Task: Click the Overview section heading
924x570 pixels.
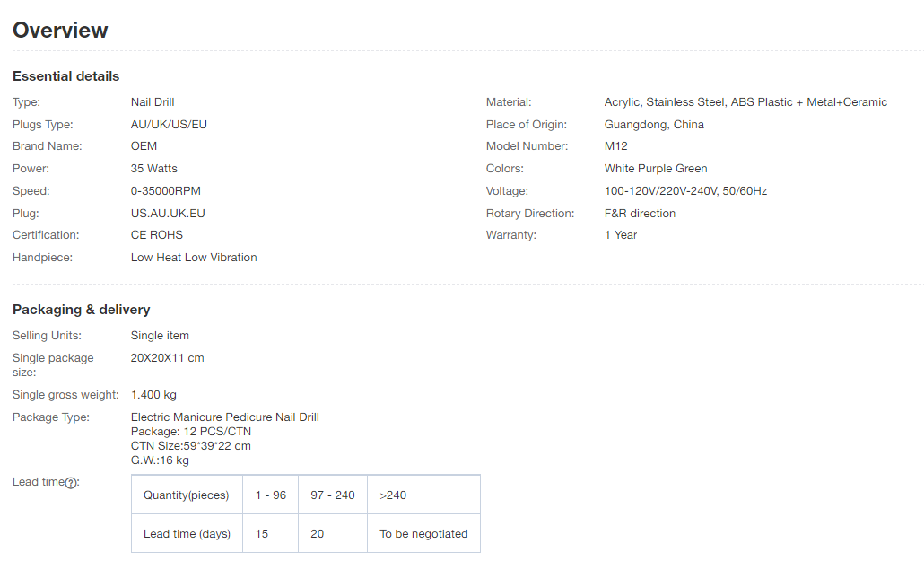Action: (x=60, y=31)
